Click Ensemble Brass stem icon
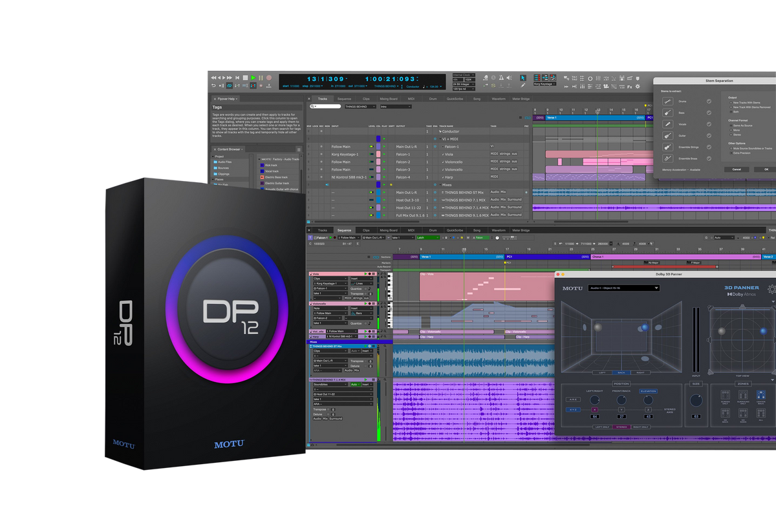The width and height of the screenshot is (776, 532). coord(668,158)
